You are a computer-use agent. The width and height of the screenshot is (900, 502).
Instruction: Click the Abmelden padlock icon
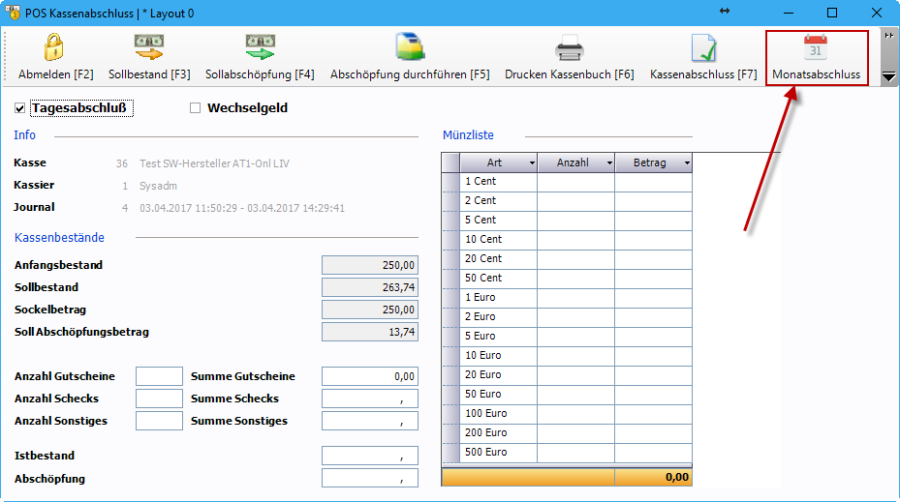click(x=55, y=48)
